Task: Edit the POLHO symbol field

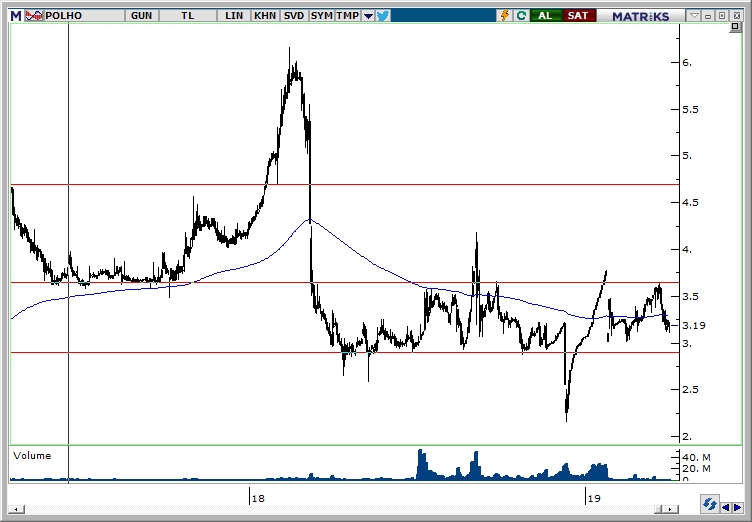Action: click(x=84, y=16)
